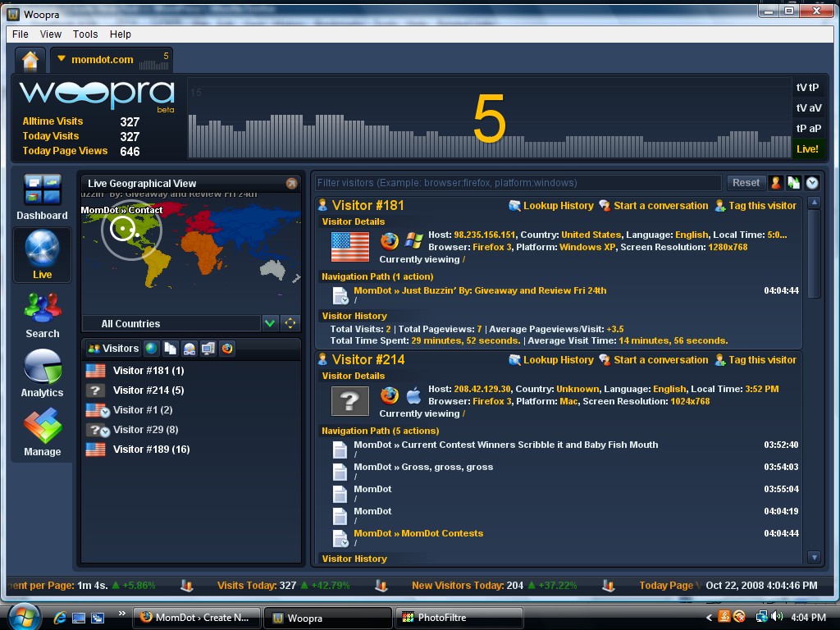
Task: Switch to the momdot.com site tab
Action: 112,60
